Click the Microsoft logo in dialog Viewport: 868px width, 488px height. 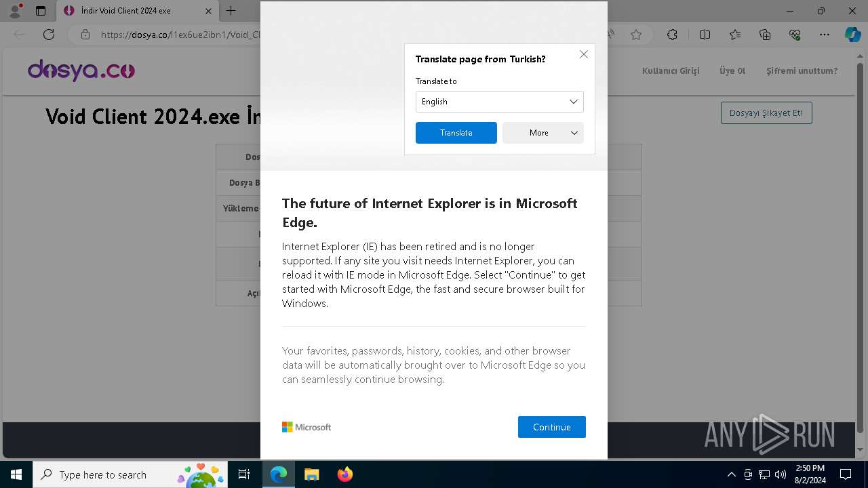coord(307,427)
